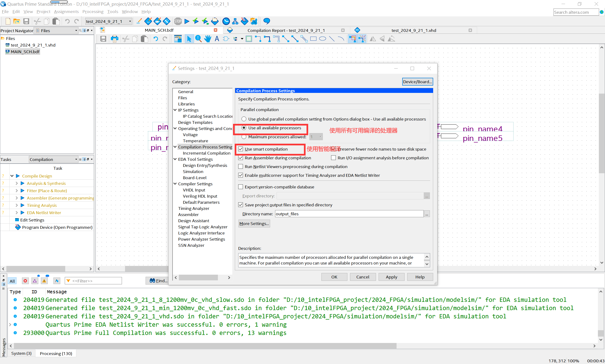Select the Text tool in schematic toolbar

(217, 39)
